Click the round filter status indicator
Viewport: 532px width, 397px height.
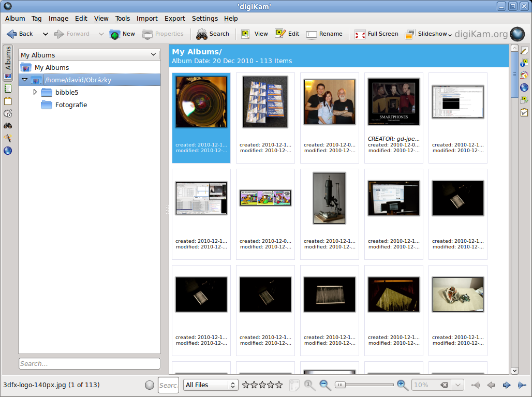tap(149, 385)
